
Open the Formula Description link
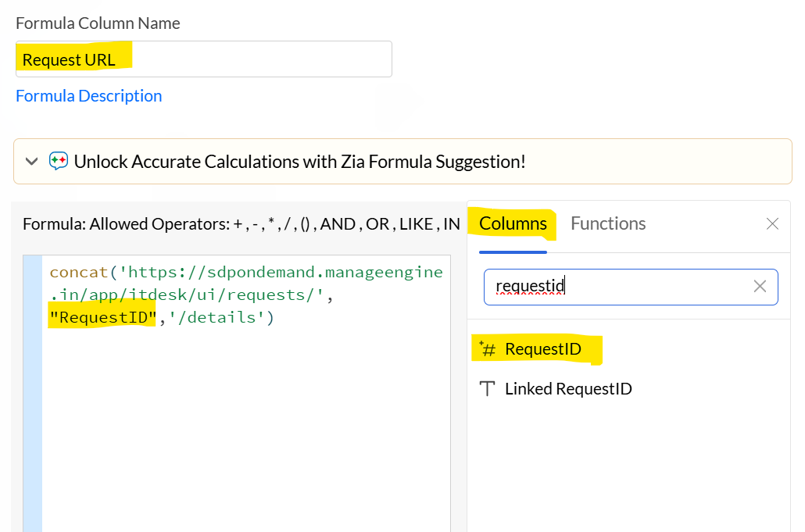tap(89, 96)
